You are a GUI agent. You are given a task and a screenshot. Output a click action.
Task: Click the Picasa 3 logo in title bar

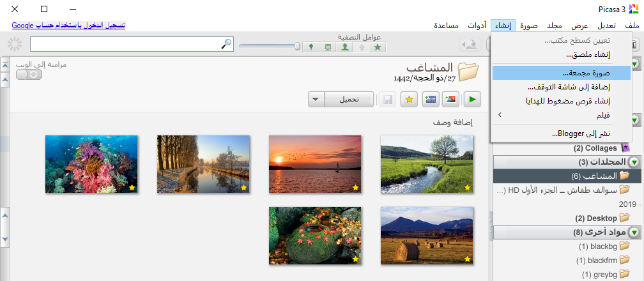[634, 9]
